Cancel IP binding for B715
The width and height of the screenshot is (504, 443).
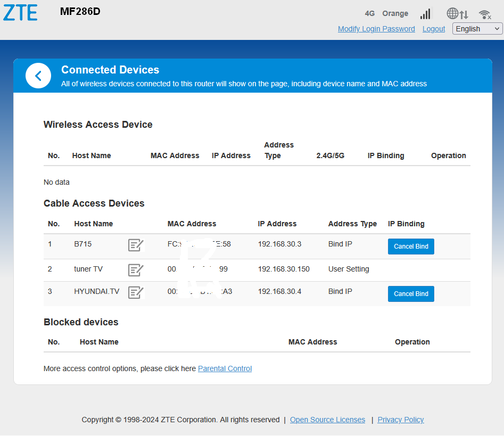click(411, 247)
